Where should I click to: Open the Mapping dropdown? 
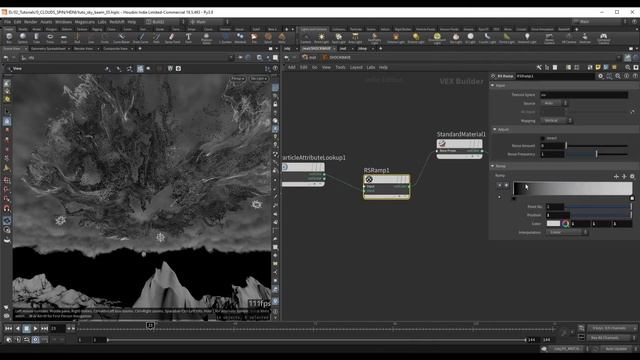pos(556,121)
